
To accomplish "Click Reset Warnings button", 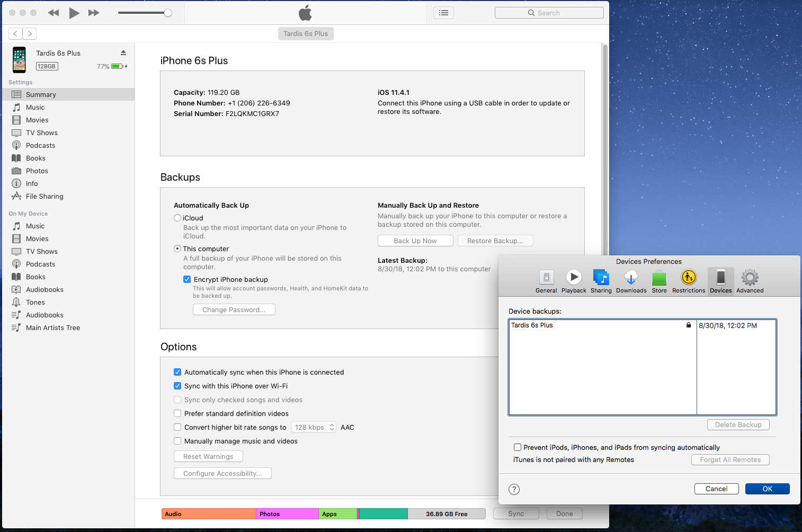I will point(208,456).
